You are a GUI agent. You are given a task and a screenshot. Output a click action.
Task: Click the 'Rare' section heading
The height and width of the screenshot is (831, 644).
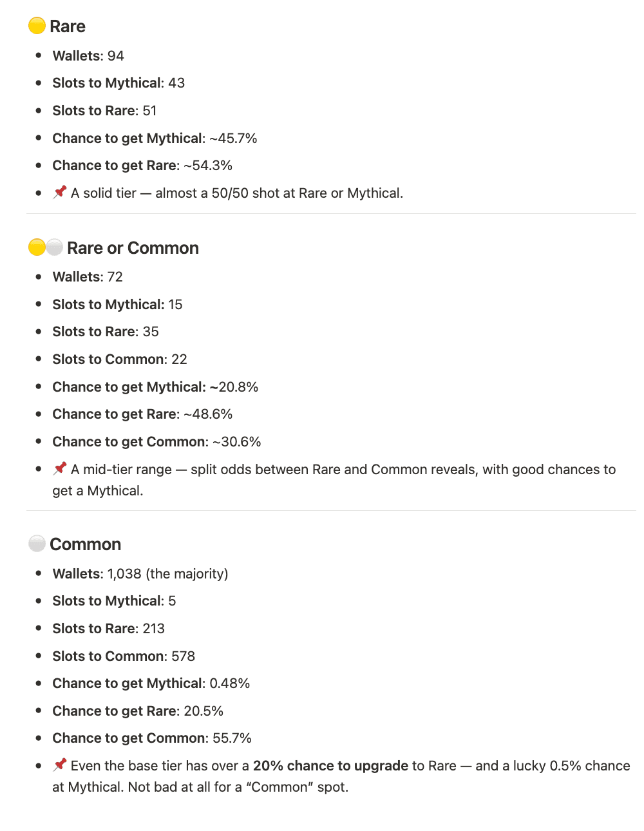pyautogui.click(x=67, y=26)
